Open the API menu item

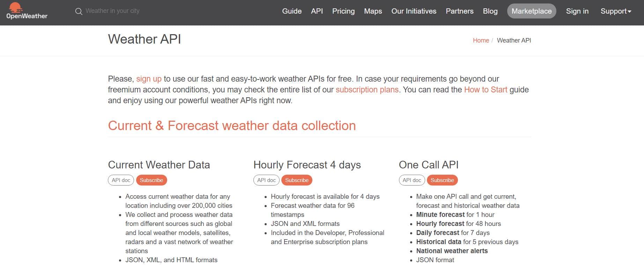point(317,11)
